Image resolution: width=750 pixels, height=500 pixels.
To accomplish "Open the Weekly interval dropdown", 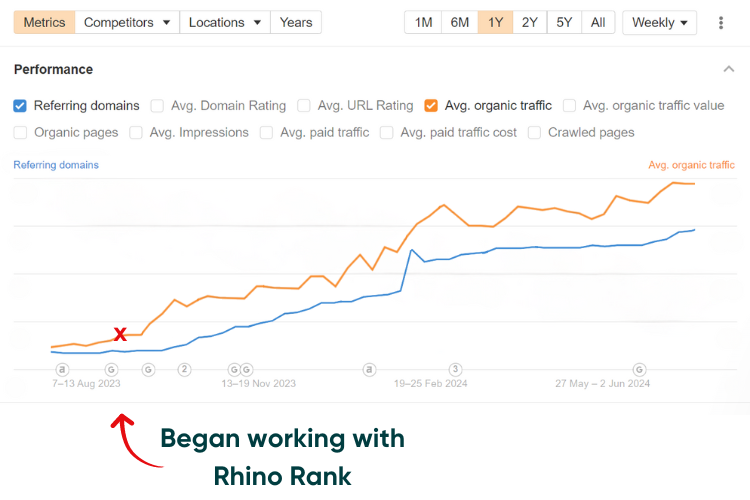I will [x=660, y=22].
